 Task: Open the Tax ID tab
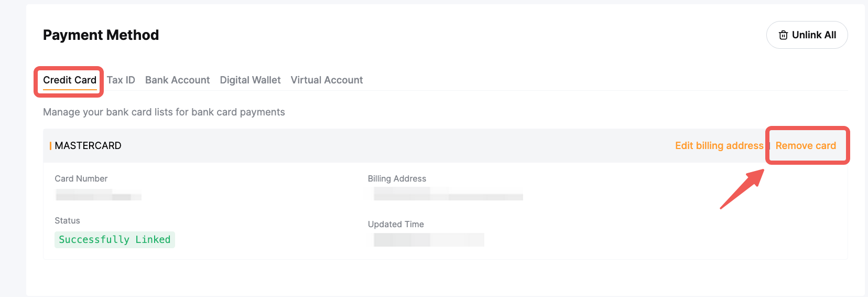(x=121, y=80)
